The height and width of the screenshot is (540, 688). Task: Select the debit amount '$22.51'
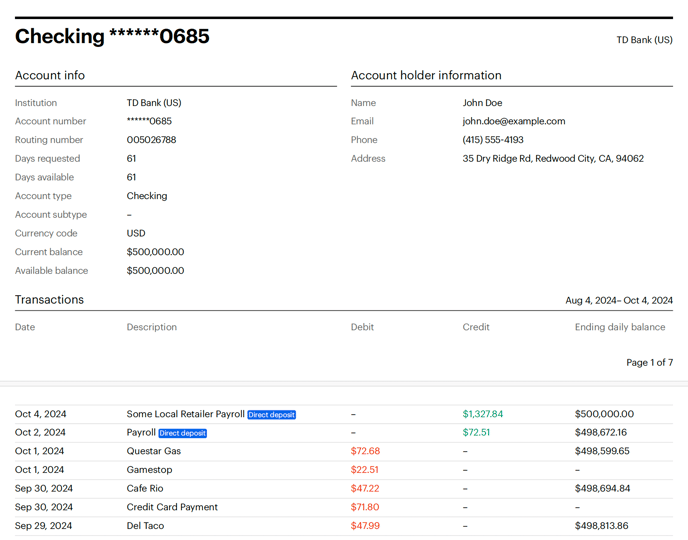pyautogui.click(x=364, y=470)
